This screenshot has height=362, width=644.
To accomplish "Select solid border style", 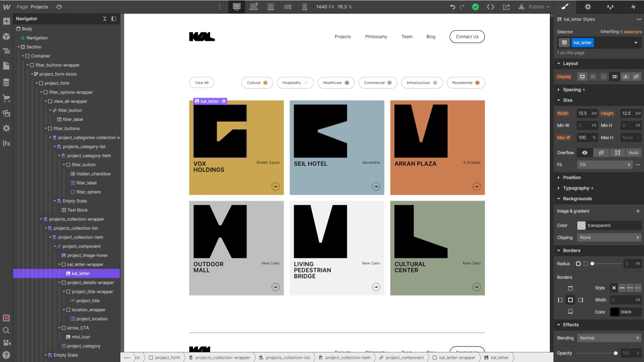I will pos(622,288).
